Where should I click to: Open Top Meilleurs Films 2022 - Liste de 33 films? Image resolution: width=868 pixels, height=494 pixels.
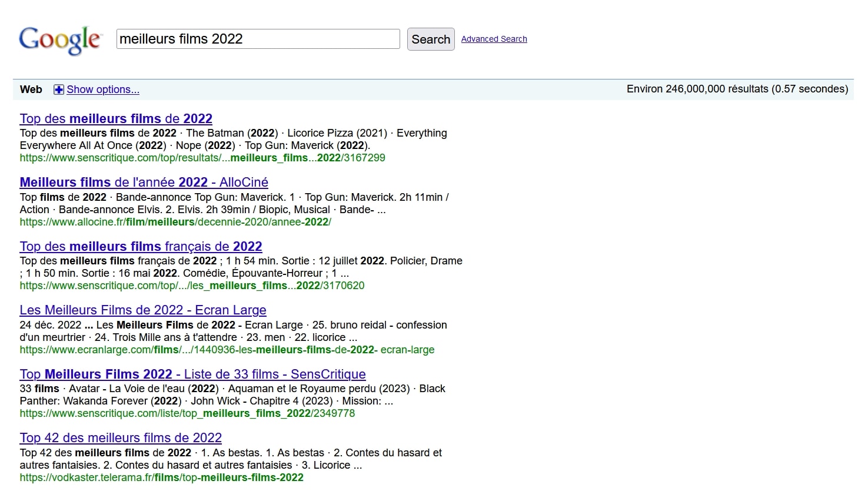tap(192, 374)
